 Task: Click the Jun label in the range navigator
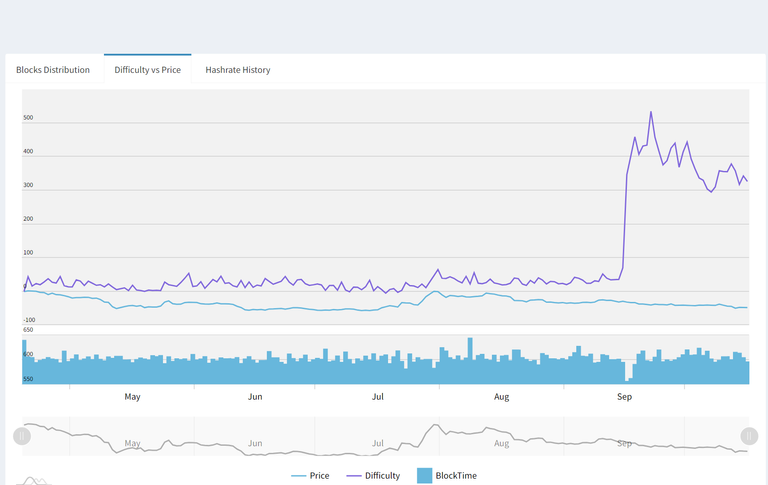(255, 443)
